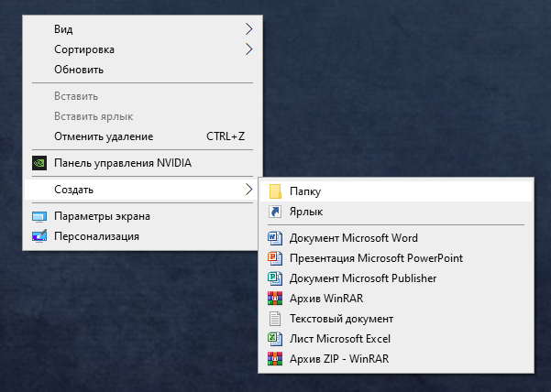Click the Word document icon
Image resolution: width=551 pixels, height=392 pixels.
click(275, 238)
